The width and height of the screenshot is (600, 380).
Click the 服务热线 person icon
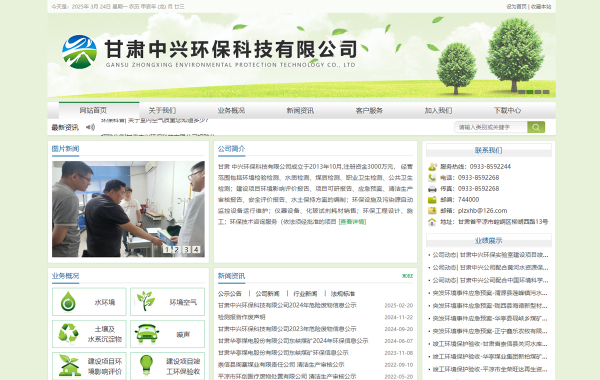point(432,166)
